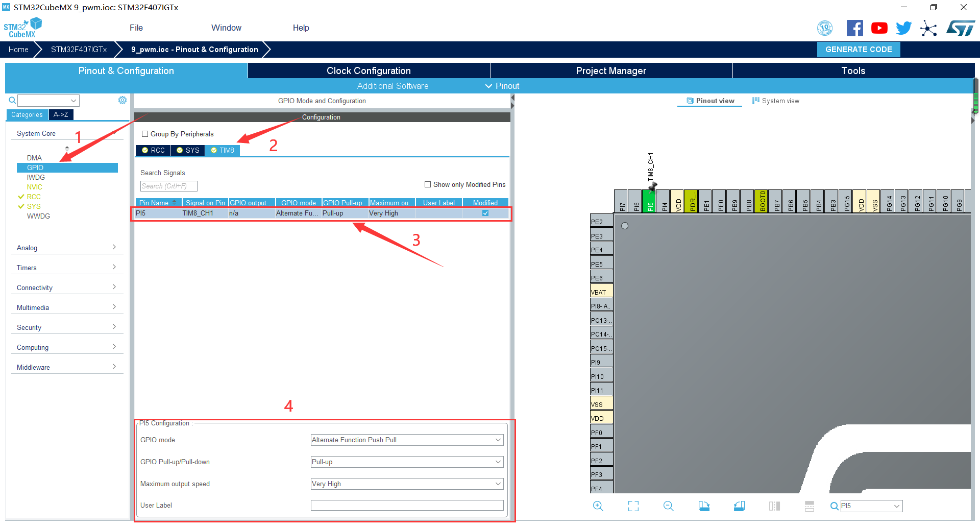Click the Facebook icon
Viewport: 980px width, 526px height.
854,28
